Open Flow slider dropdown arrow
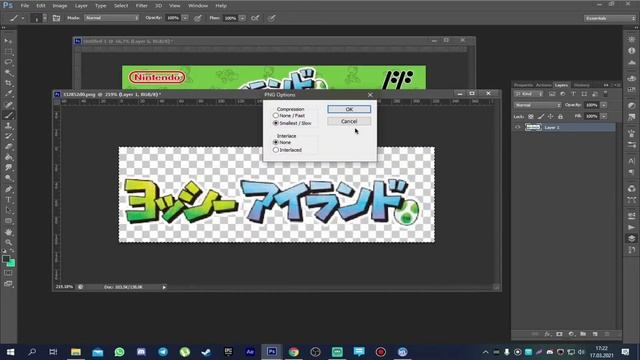The height and width of the screenshot is (360, 640). click(242, 18)
